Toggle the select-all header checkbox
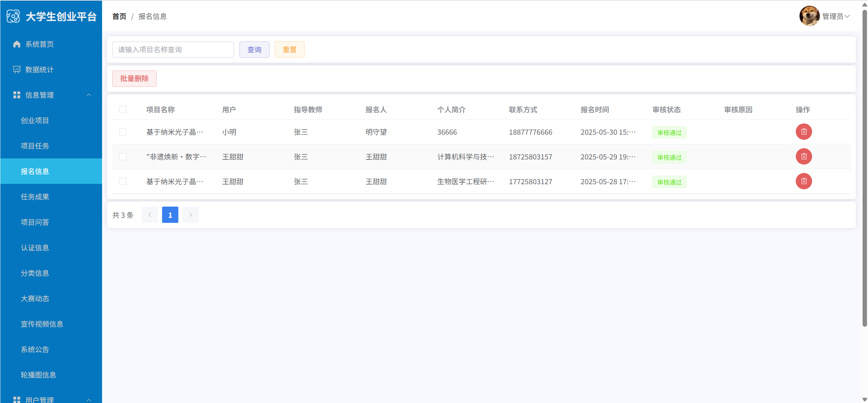Viewport: 868px width, 403px height. [123, 109]
